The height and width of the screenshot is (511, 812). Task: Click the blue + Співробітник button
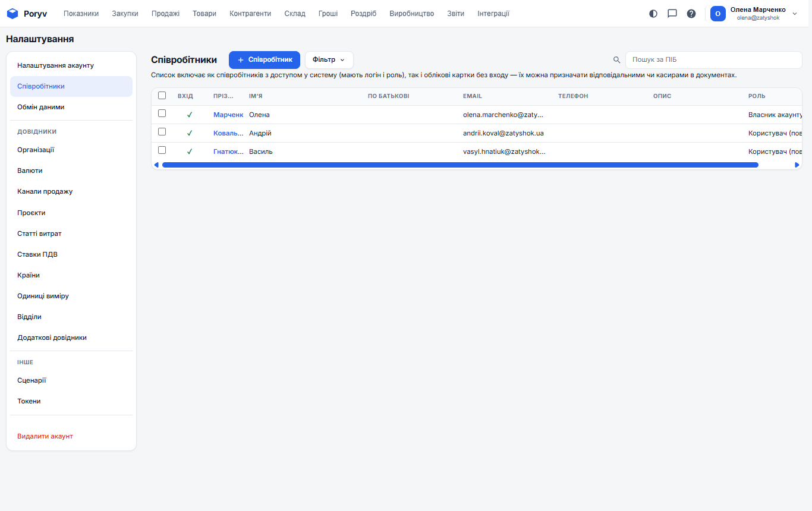click(x=265, y=60)
